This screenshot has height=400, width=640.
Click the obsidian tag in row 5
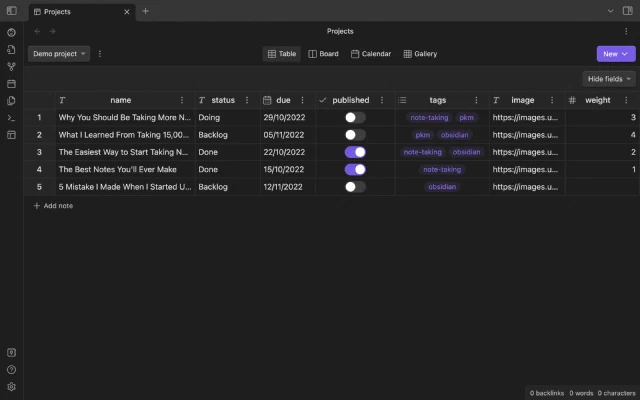click(x=442, y=187)
